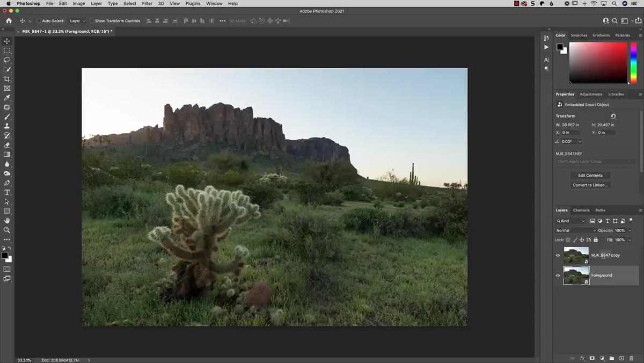
Task: Click the foreground color swatch in Color panel
Action: [560, 47]
